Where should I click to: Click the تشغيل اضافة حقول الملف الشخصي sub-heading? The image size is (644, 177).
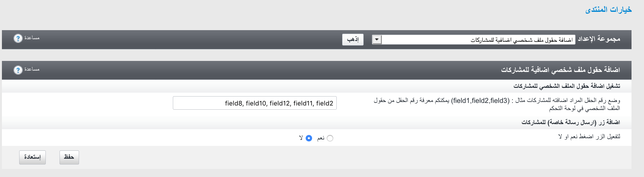(567, 86)
